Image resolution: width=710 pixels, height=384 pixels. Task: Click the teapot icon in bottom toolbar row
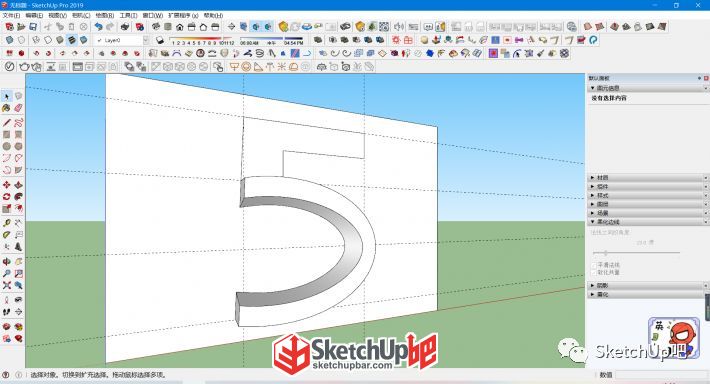(x=24, y=67)
